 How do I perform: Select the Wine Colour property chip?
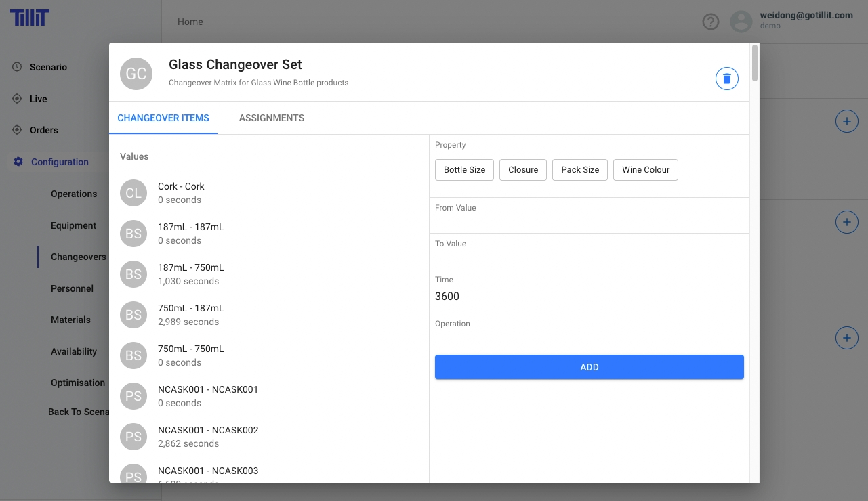pyautogui.click(x=645, y=170)
